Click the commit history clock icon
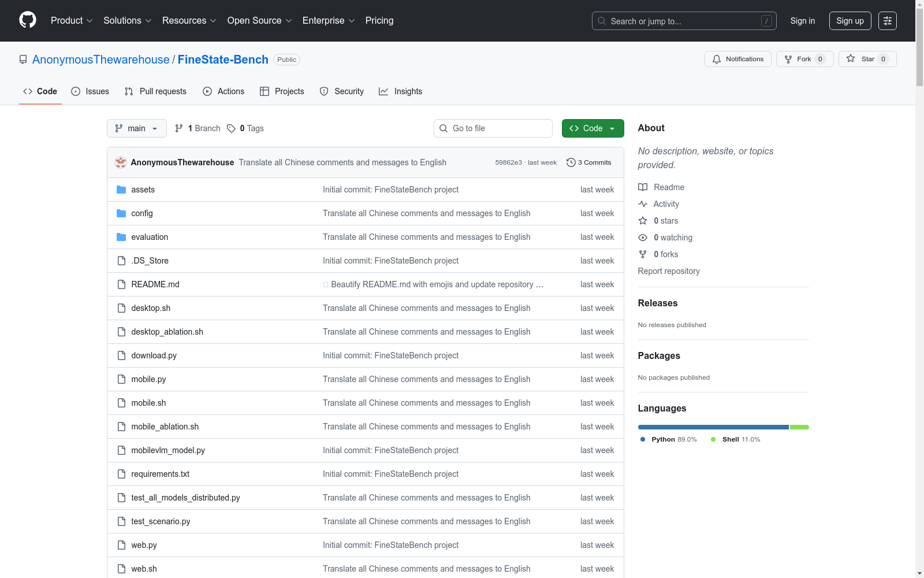Screen dimensions: 924x578 [x=571, y=162]
